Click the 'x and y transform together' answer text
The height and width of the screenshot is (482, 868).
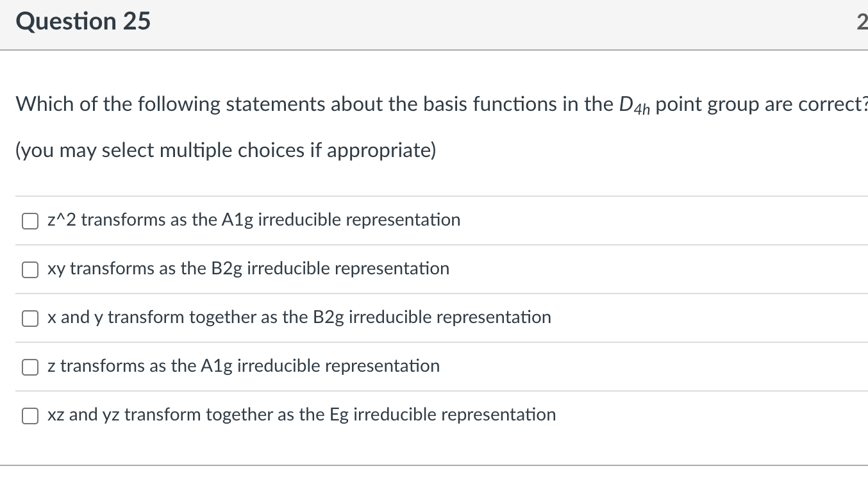pos(299,317)
